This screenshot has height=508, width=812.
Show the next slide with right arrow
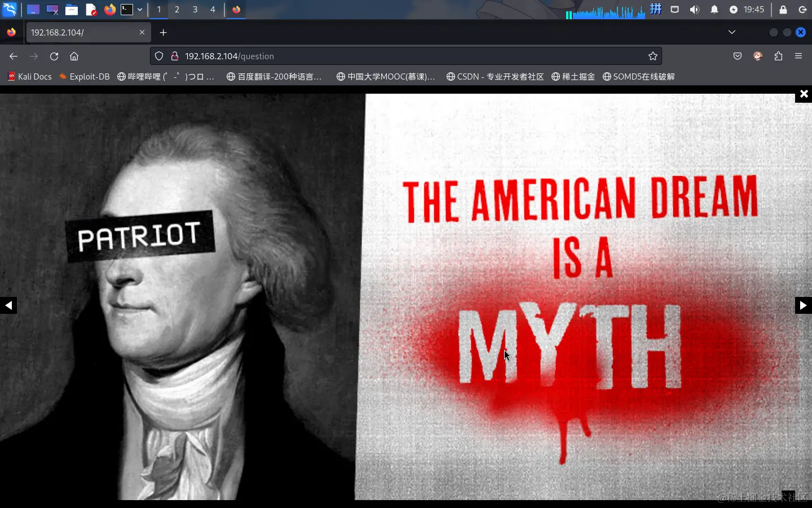[x=804, y=305]
